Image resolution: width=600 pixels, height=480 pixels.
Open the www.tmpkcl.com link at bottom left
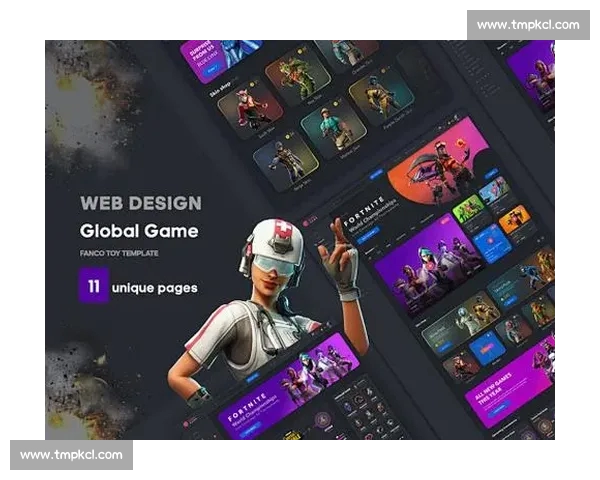(x=71, y=455)
